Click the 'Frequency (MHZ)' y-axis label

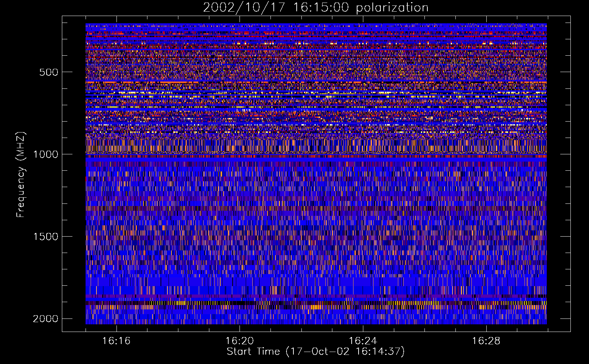point(21,175)
